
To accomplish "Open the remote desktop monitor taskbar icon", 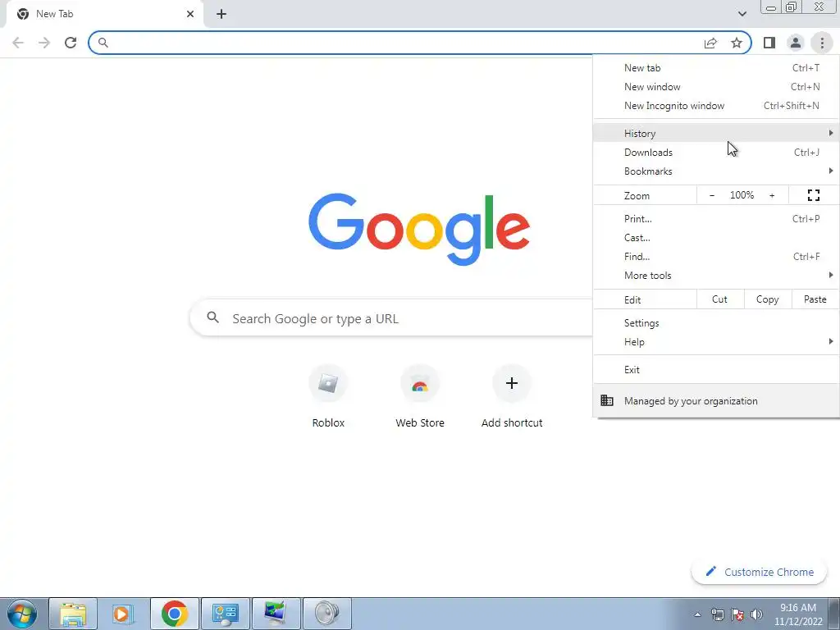I will pos(276,614).
